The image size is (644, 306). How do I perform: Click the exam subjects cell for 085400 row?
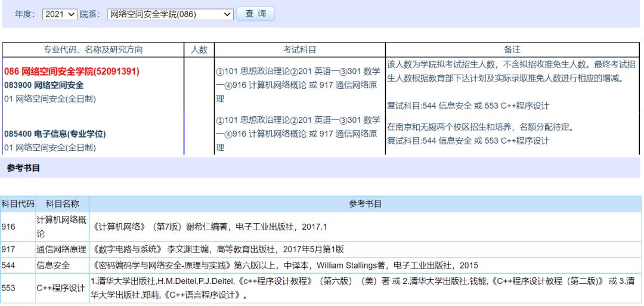(300, 134)
